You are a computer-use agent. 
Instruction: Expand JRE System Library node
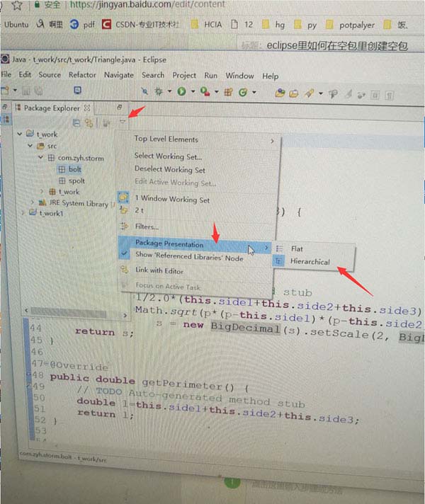32,202
